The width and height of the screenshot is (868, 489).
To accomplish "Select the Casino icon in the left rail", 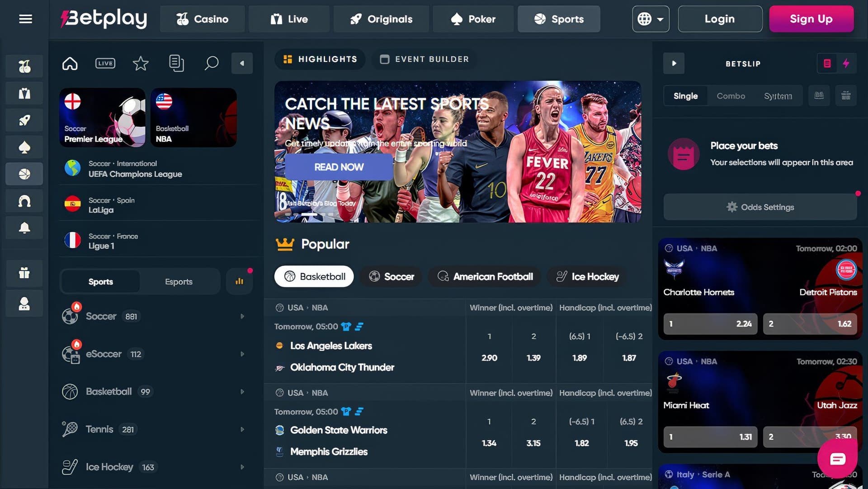I will [x=24, y=66].
